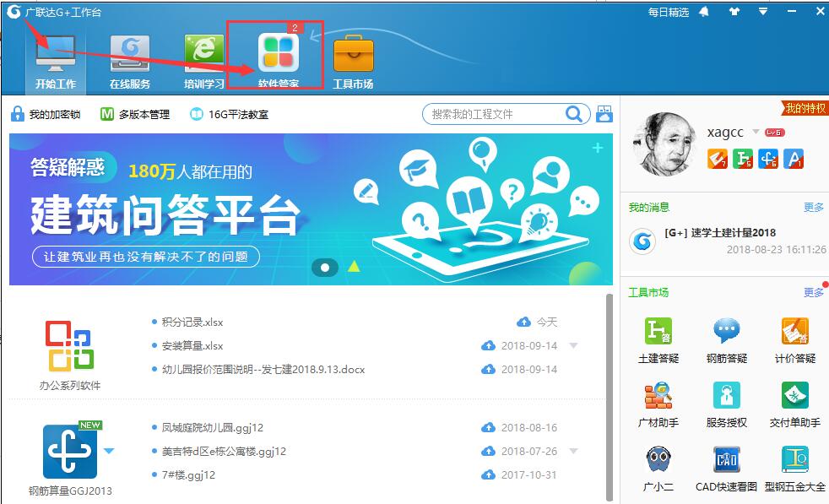Click cloud icon for 安装算量.xlsx
This screenshot has height=504, width=829.
coord(489,346)
